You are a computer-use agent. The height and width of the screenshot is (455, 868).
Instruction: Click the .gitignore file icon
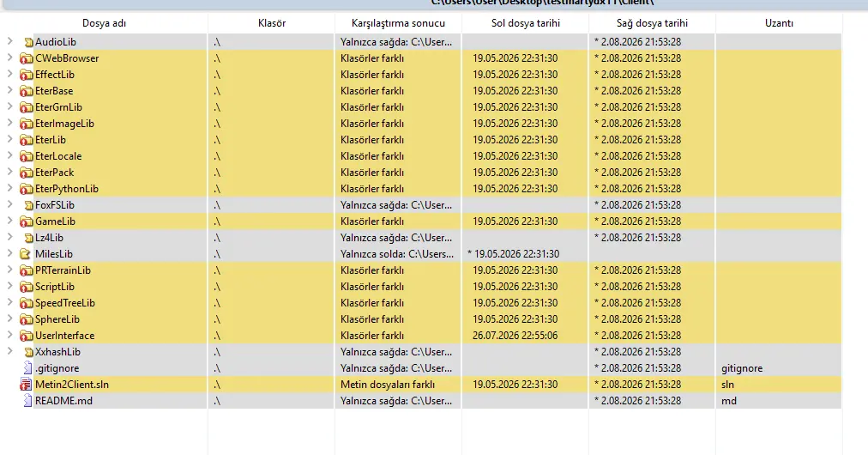27,368
